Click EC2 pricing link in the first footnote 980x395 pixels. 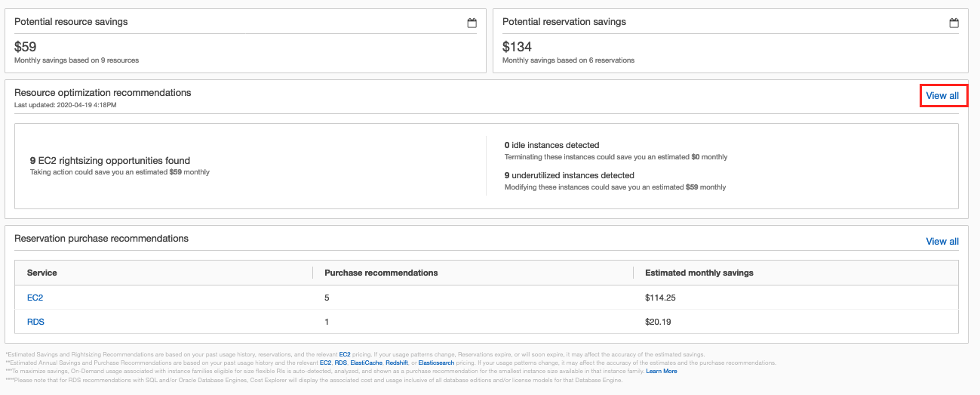pyautogui.click(x=345, y=353)
